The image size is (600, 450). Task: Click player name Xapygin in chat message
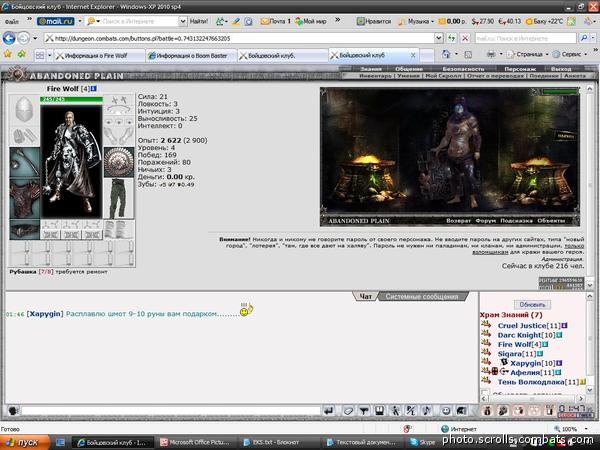click(x=45, y=314)
